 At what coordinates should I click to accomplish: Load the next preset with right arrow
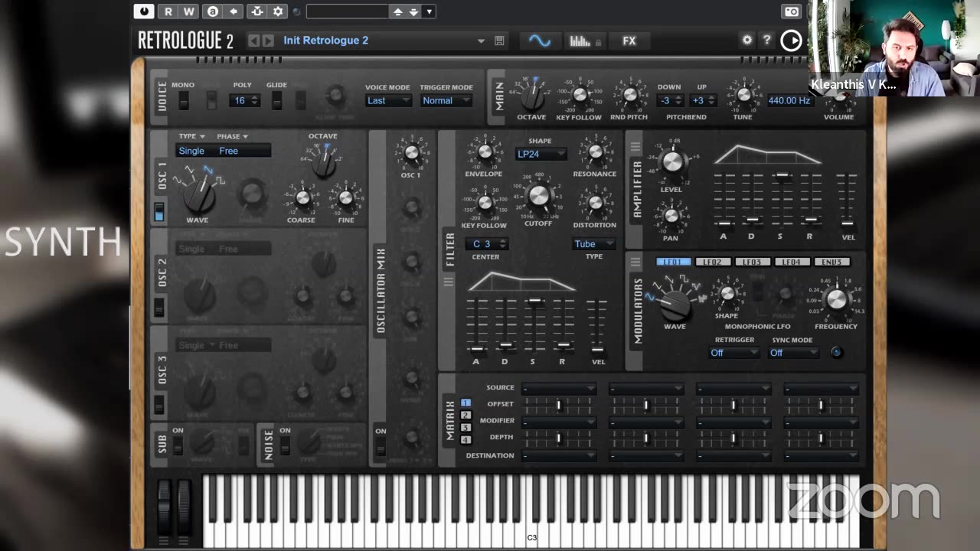click(x=268, y=41)
